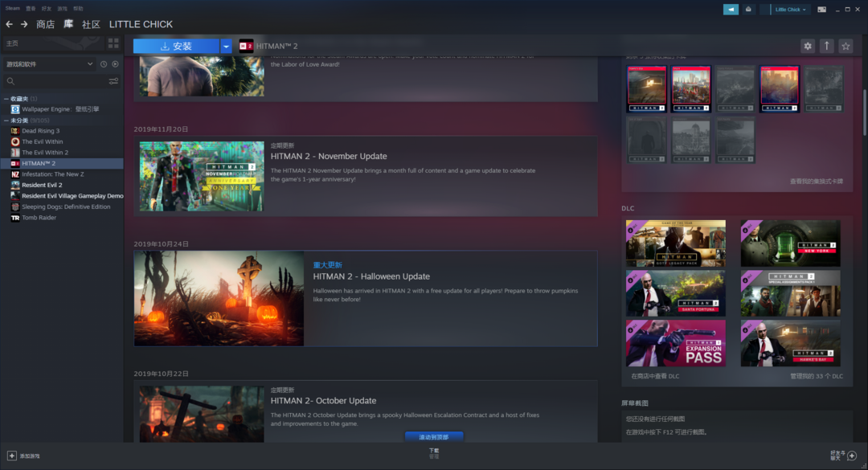Open the 游戏和软件 filter dropdown
Image resolution: width=868 pixels, height=470 pixels.
pos(49,64)
